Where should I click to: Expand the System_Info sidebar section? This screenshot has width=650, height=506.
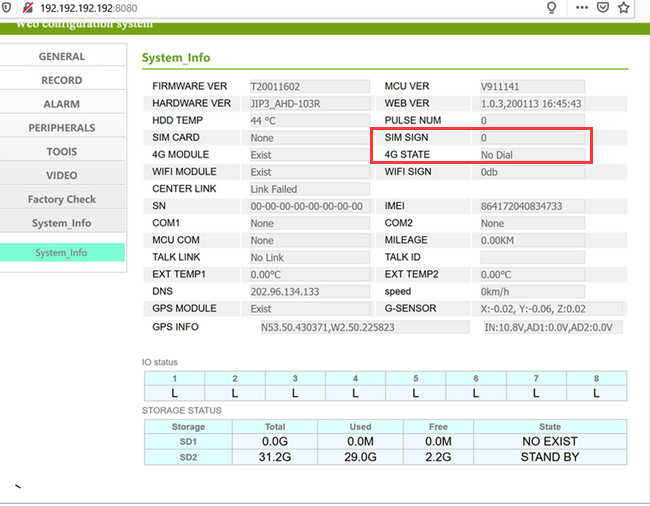tap(62, 223)
